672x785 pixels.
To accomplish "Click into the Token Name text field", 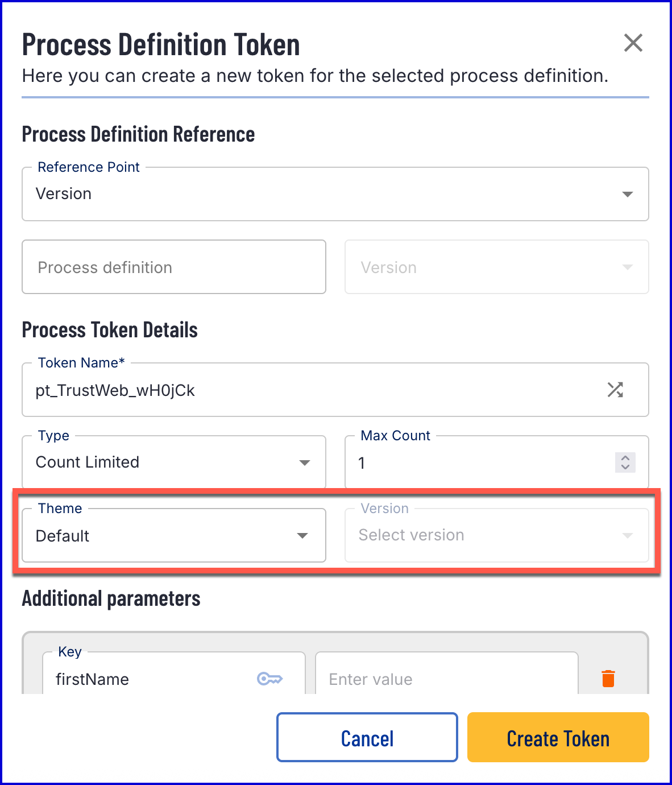I will [313, 391].
